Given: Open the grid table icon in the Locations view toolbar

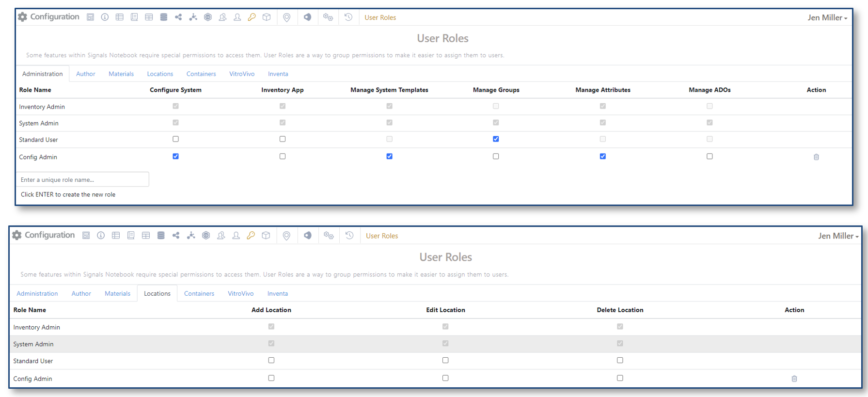Looking at the screenshot, I should point(146,236).
